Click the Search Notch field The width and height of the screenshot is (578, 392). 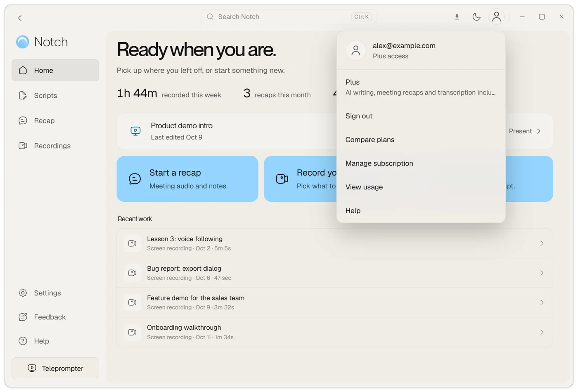[x=289, y=17]
